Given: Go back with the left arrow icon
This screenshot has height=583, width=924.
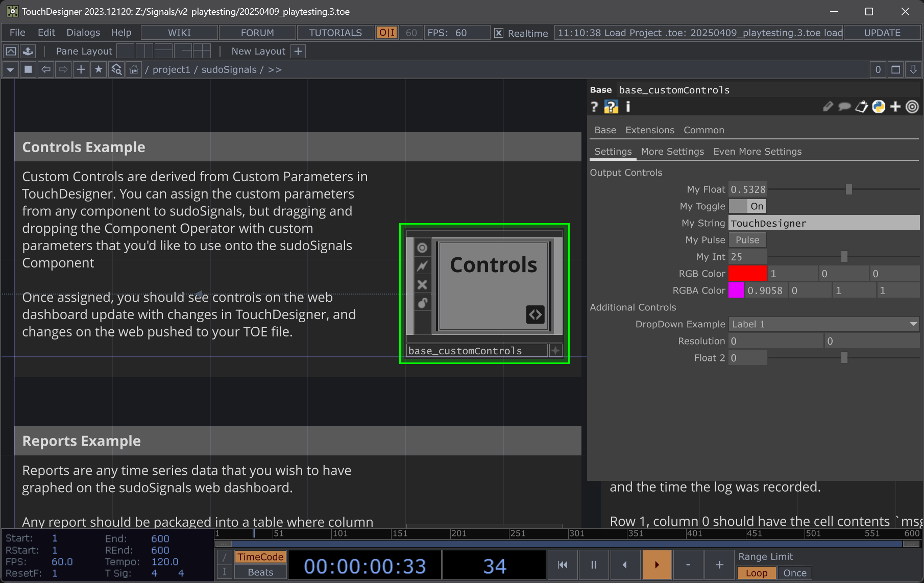Looking at the screenshot, I should 46,69.
